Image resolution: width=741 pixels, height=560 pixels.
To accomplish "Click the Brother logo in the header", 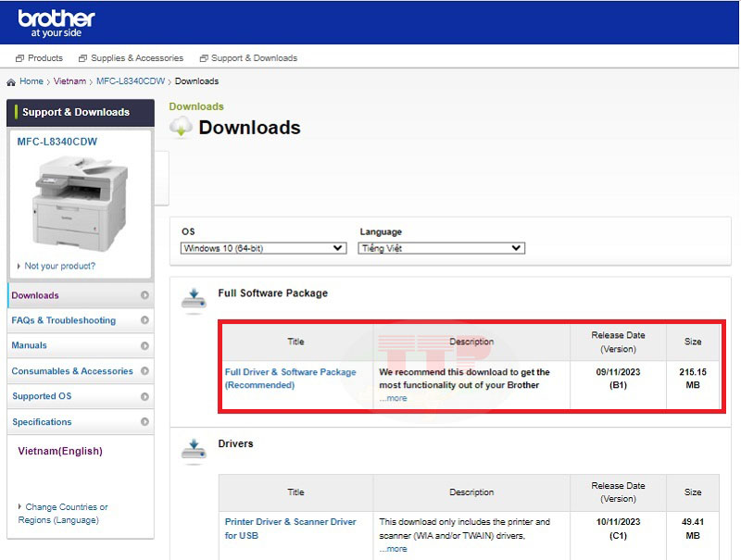I will 57,23.
